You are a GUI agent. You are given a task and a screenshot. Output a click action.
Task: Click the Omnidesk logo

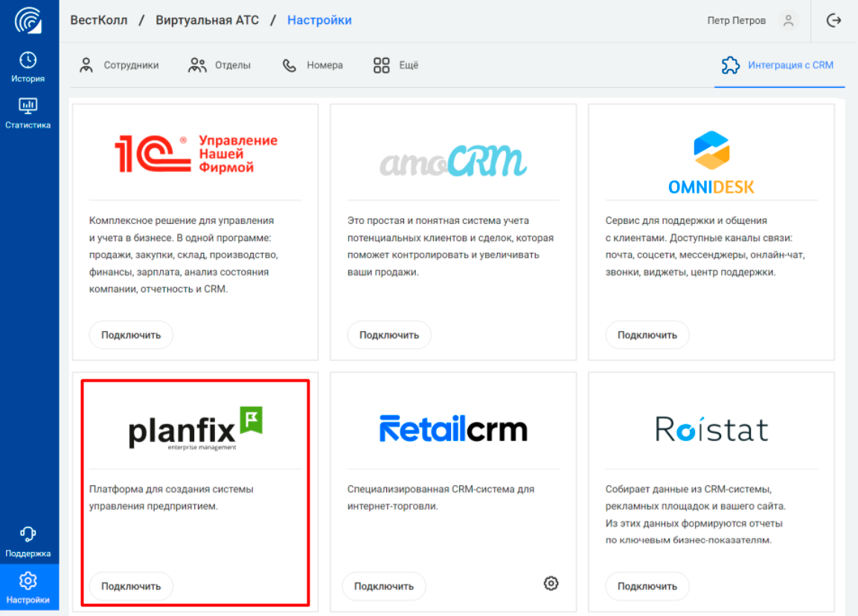coord(711,162)
